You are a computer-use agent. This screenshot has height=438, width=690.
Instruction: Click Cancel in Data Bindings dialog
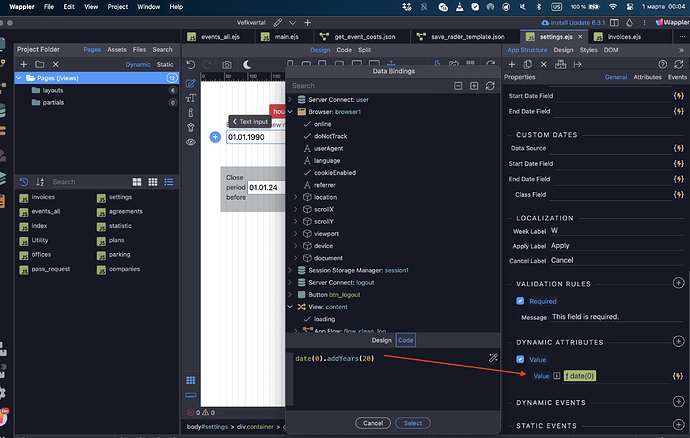pos(373,423)
